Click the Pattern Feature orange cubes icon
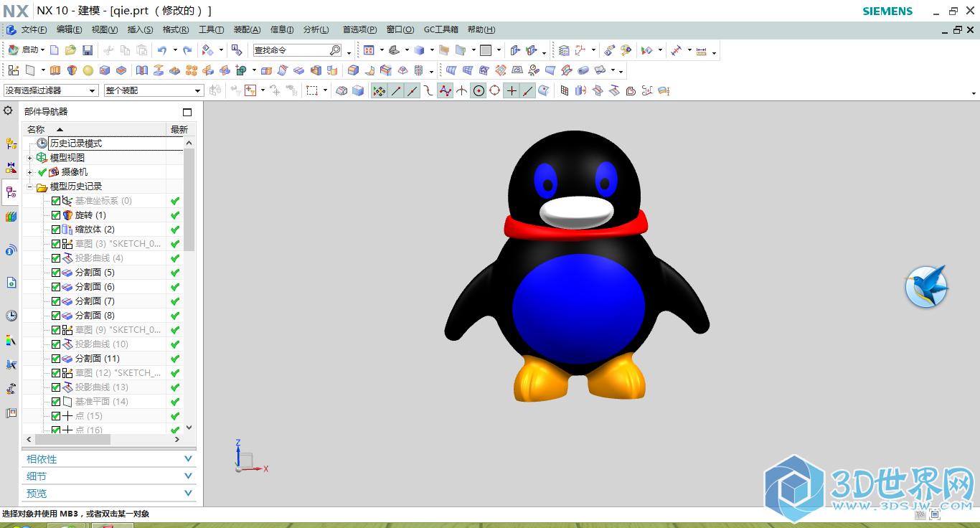Viewport: 980px width, 528px height. pyautogui.click(x=192, y=70)
